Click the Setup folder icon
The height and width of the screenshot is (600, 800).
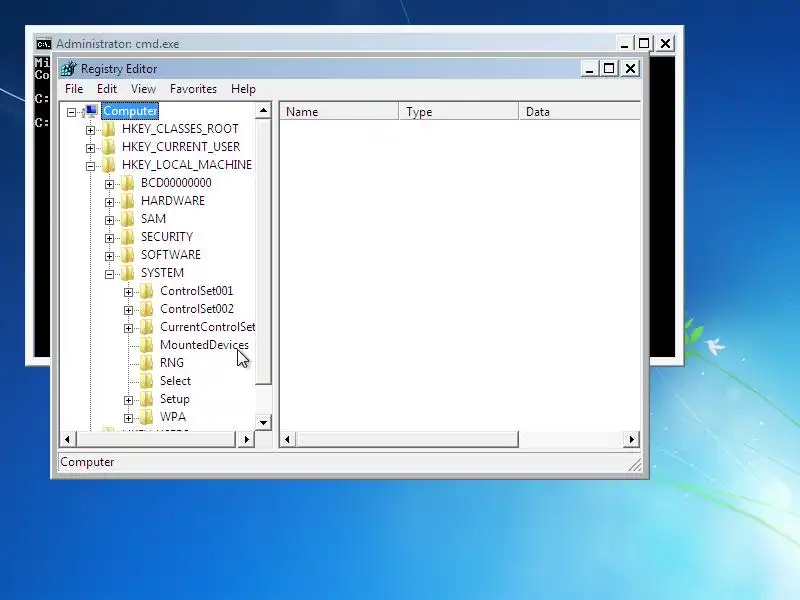click(x=147, y=399)
